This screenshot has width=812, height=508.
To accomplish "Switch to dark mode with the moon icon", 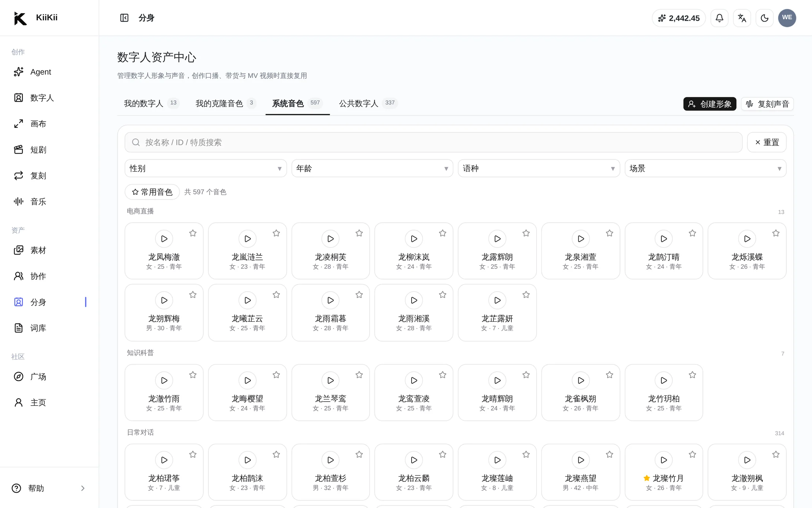I will point(764,18).
